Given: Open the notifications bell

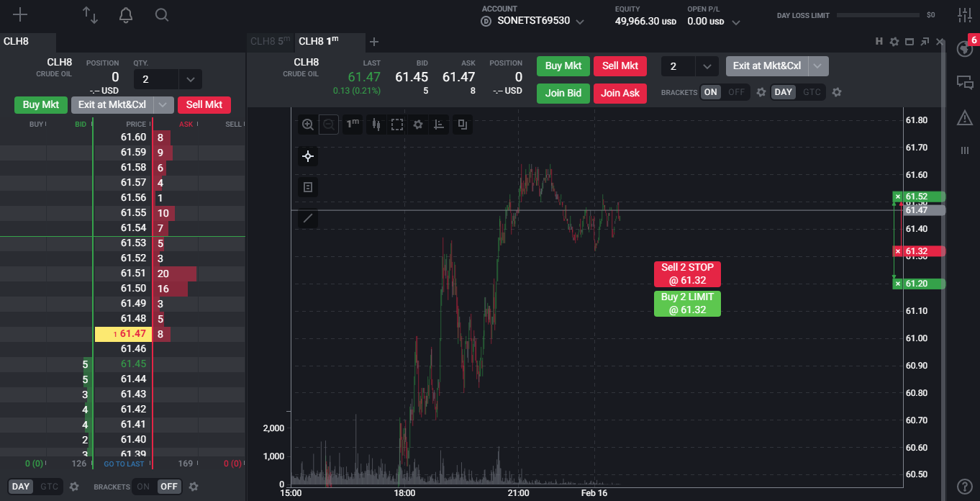Looking at the screenshot, I should pos(126,15).
